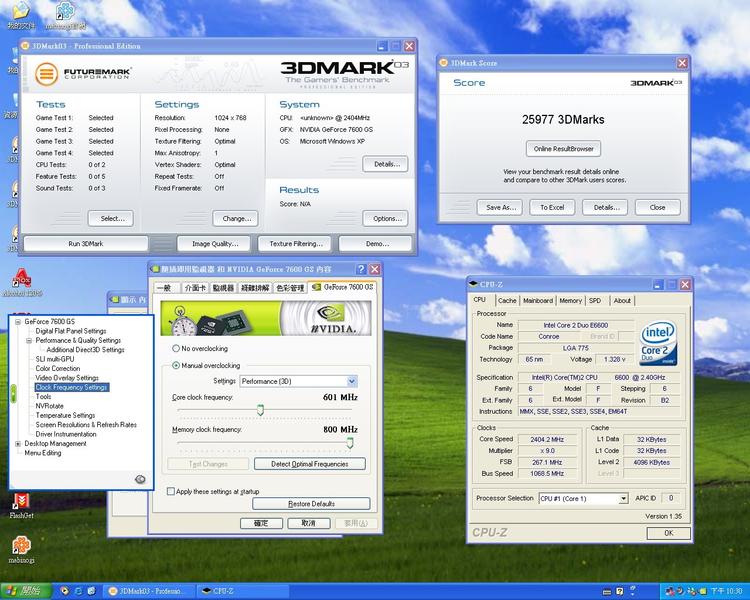The width and height of the screenshot is (750, 600).
Task: Collapse Performance & Quality Settings node
Action: [29, 340]
